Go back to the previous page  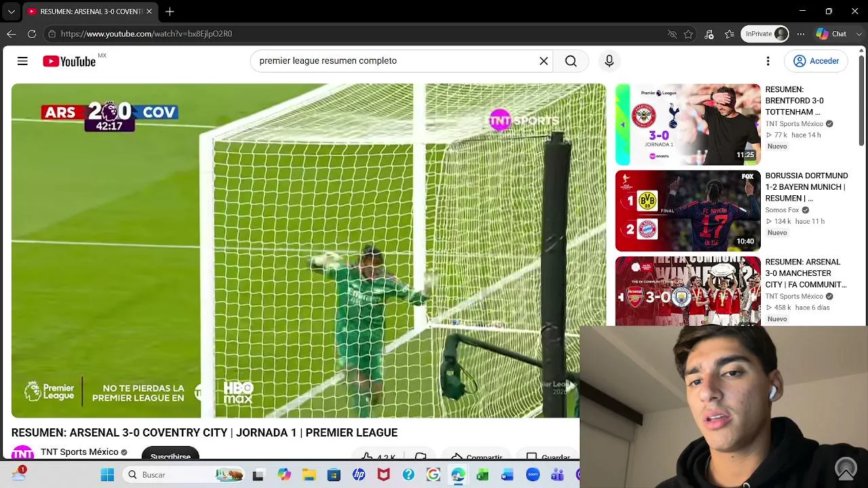(x=12, y=34)
